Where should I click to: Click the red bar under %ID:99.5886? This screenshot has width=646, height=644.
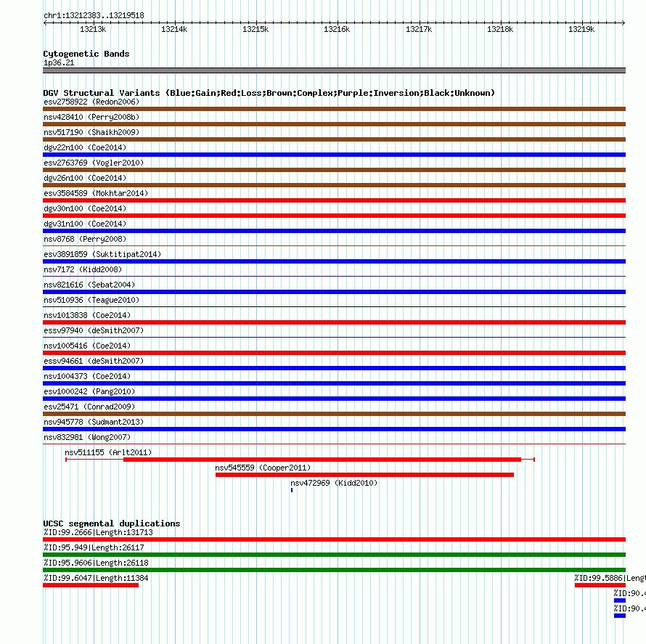pyautogui.click(x=600, y=585)
